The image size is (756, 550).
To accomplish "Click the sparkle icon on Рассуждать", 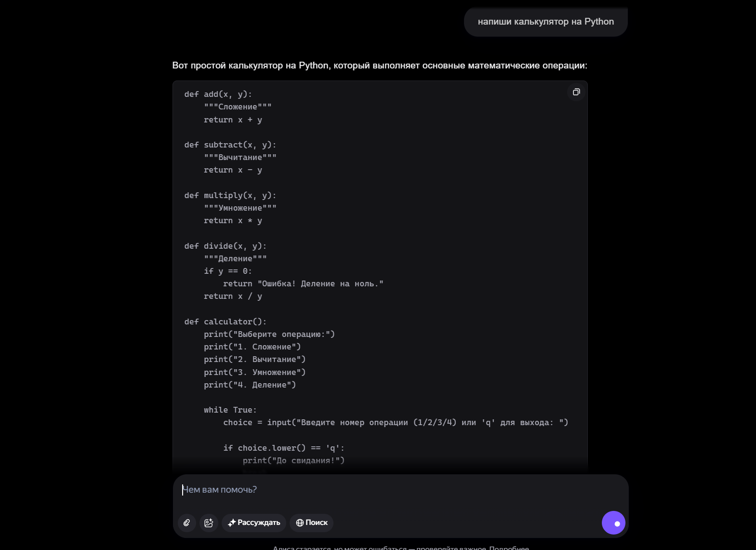I will pos(232,523).
